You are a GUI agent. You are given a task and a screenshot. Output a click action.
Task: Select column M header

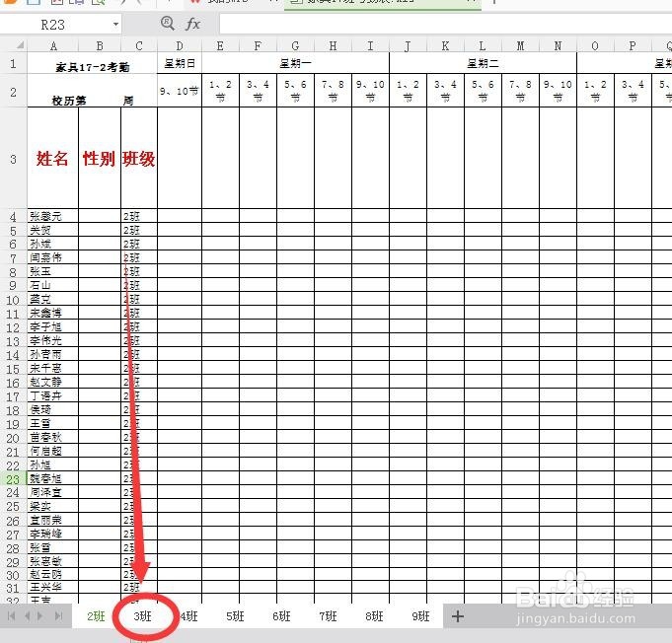coord(520,45)
